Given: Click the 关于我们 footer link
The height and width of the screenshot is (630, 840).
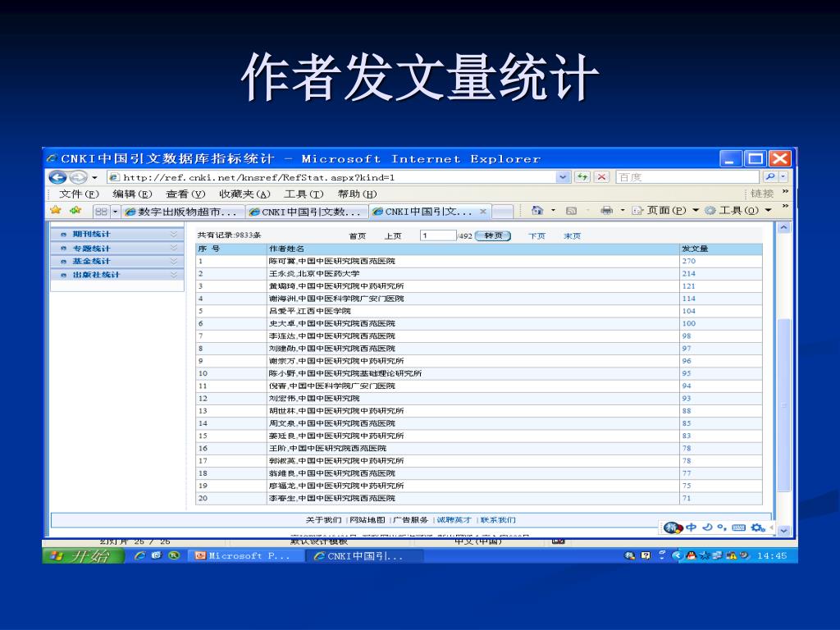Looking at the screenshot, I should (x=323, y=520).
